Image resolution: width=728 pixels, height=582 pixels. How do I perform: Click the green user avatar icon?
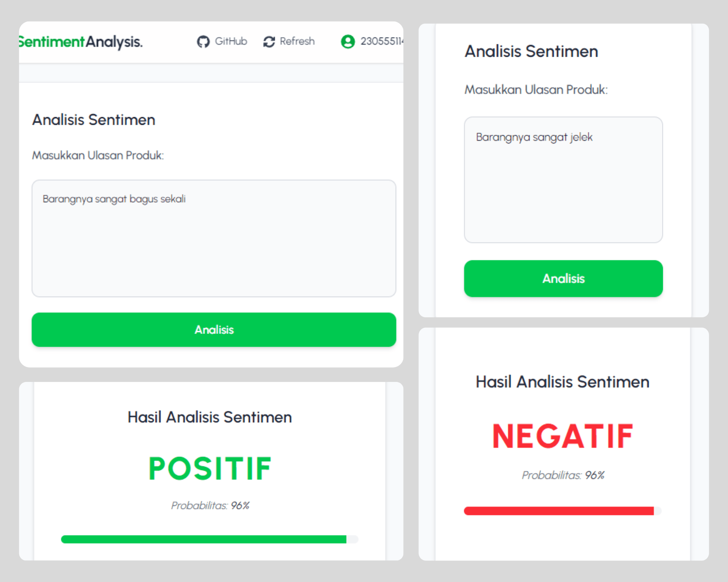click(348, 41)
